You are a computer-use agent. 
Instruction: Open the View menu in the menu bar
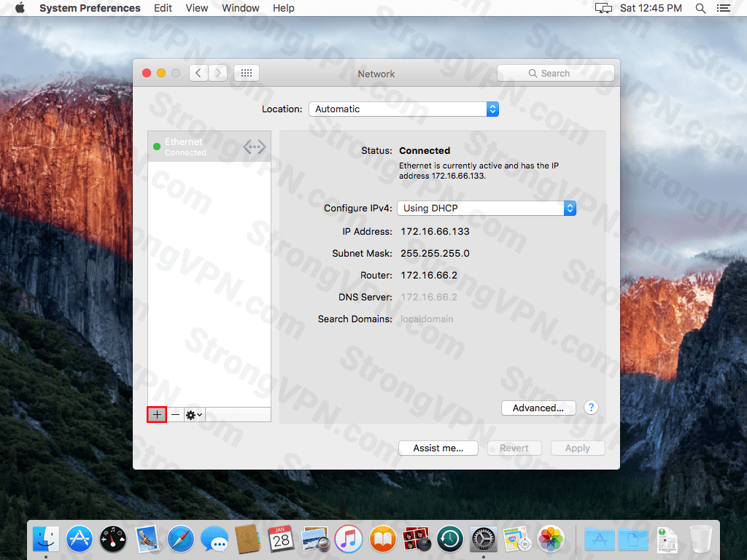(x=197, y=8)
